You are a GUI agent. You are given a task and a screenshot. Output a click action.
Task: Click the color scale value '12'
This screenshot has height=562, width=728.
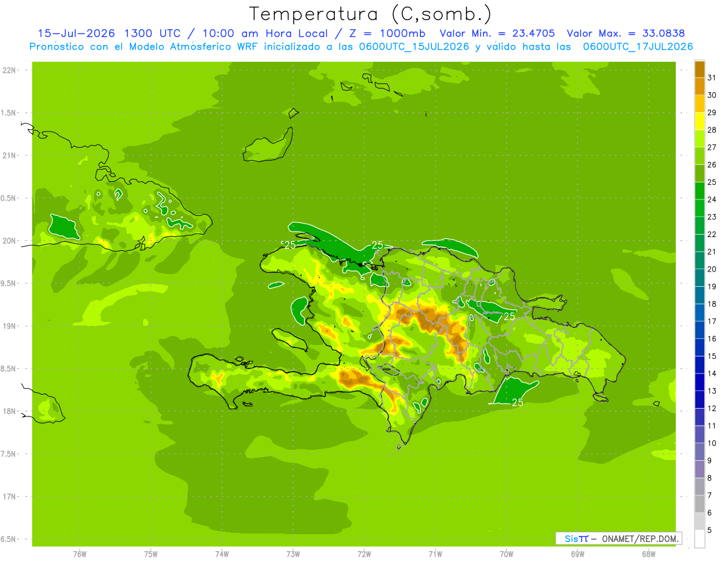coord(713,408)
